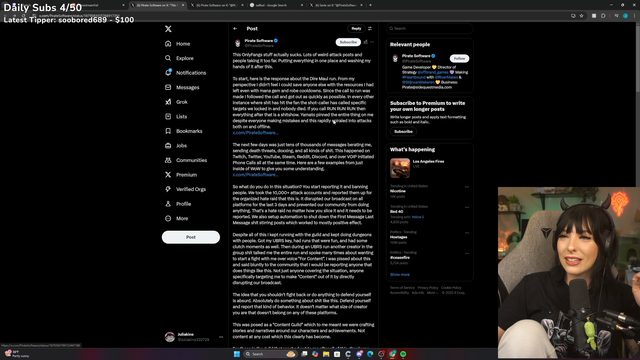Open first x.com/PirateSoftware link in the post

click(256, 133)
